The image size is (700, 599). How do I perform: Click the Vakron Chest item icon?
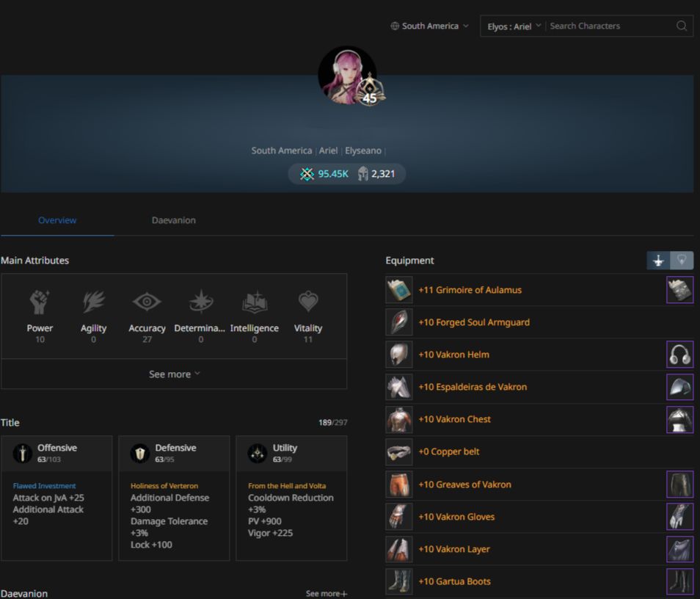(x=399, y=419)
